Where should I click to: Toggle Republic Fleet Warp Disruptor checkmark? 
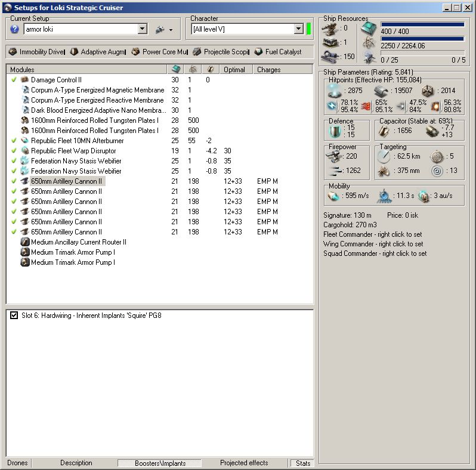tap(14, 150)
